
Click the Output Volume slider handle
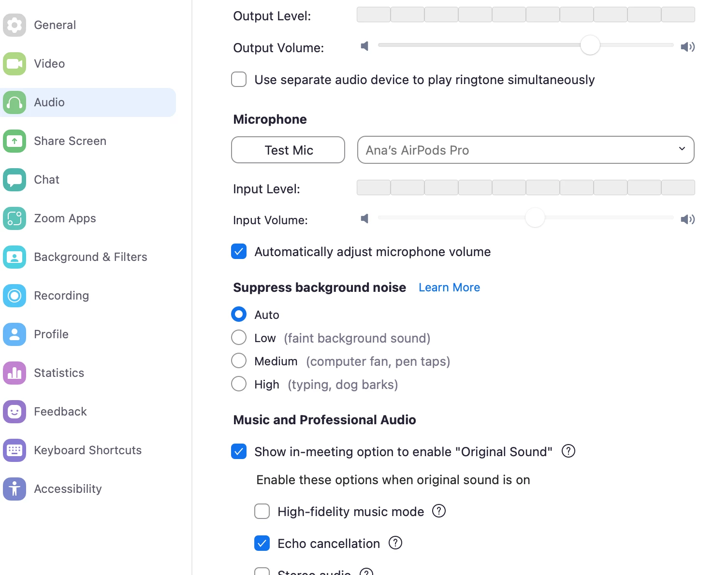coord(590,45)
